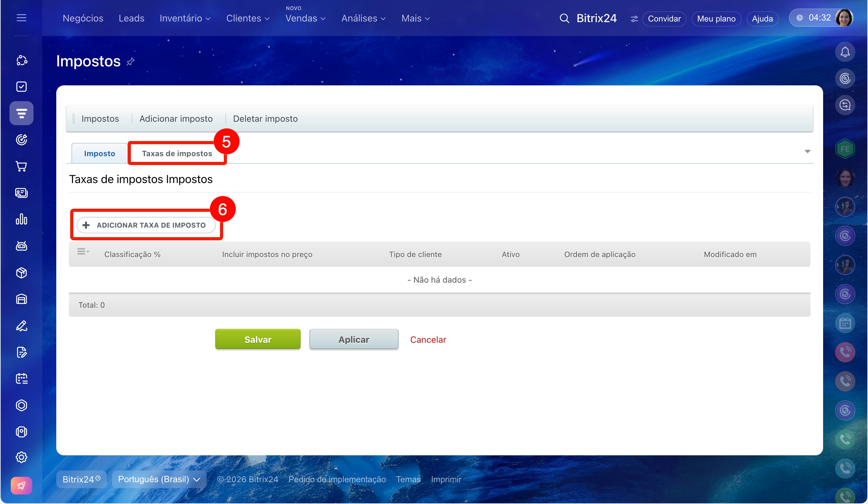
Task: Click the rocket icon at sidebar bottom
Action: point(21,485)
